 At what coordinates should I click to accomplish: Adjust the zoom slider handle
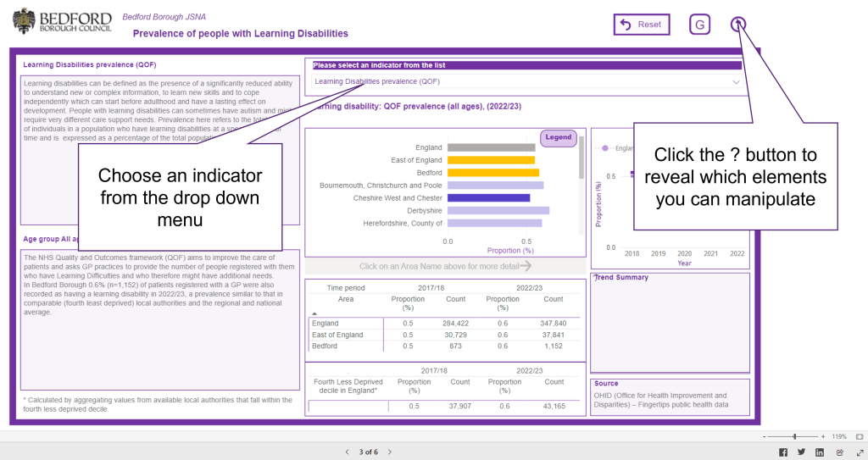coord(794,437)
